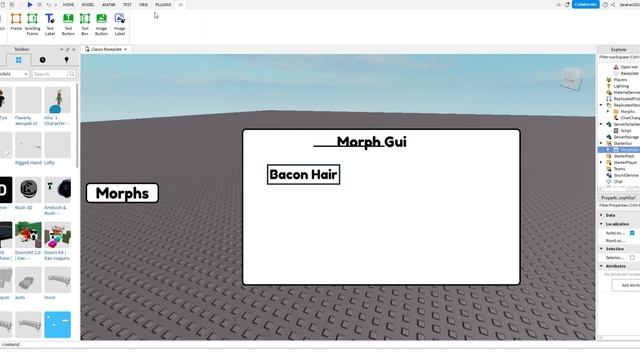Select Script under ServerScriptService
640x360 pixels.
(x=625, y=131)
